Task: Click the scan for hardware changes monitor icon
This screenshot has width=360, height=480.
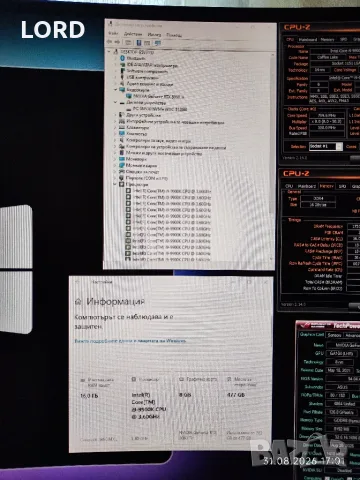Action: pos(158,43)
